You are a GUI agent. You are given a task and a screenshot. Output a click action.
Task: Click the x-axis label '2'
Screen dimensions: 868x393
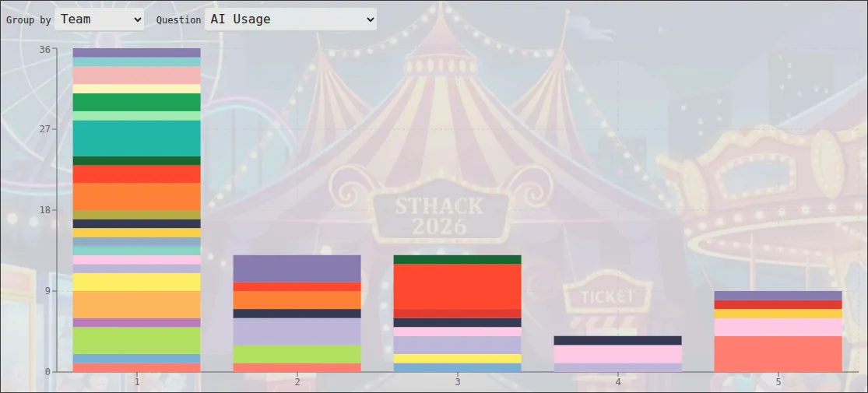pos(297,382)
